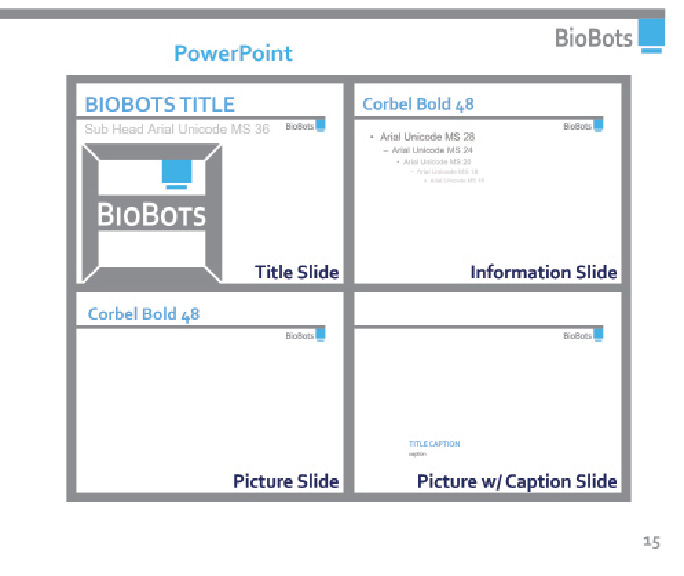Select the small BioBots logo on Title Slide
Viewport: 684px width, 576px height.
click(x=305, y=126)
